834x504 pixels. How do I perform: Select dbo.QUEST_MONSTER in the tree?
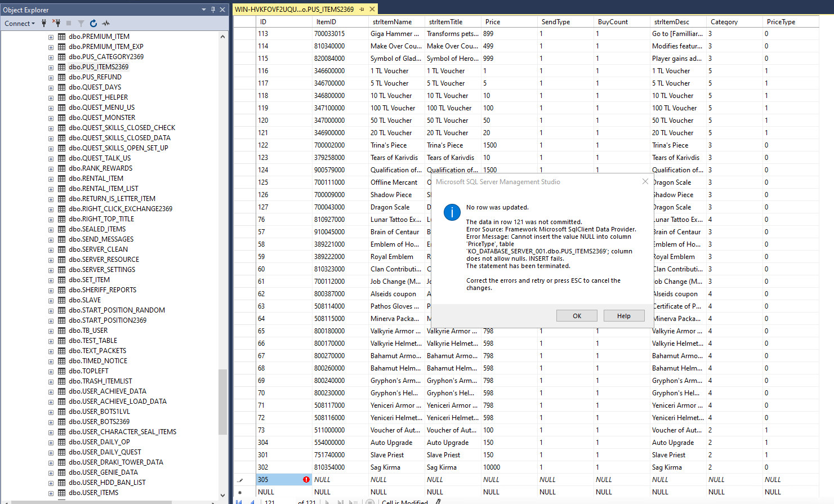coord(102,118)
